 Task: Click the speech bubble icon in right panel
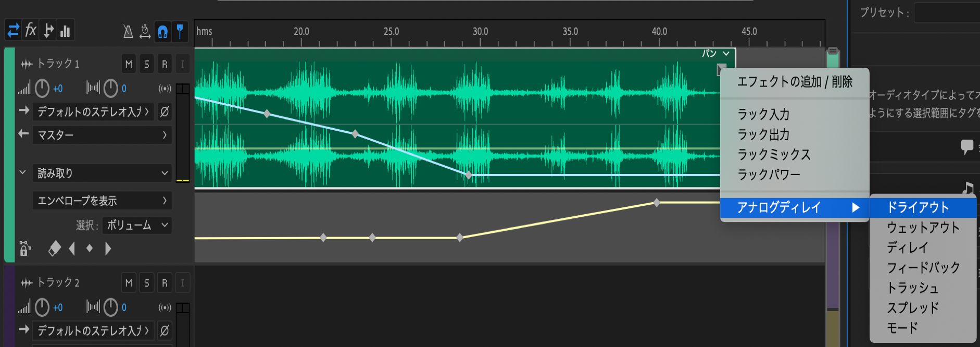tap(967, 147)
